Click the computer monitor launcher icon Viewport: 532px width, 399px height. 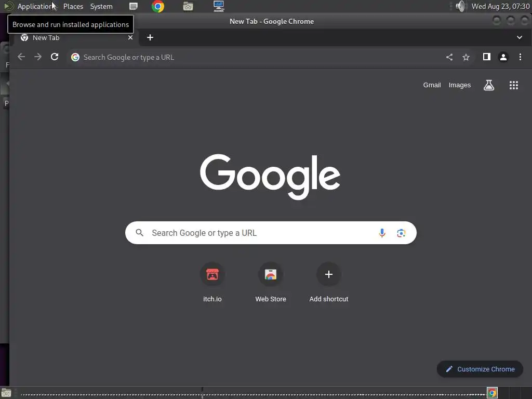219,6
